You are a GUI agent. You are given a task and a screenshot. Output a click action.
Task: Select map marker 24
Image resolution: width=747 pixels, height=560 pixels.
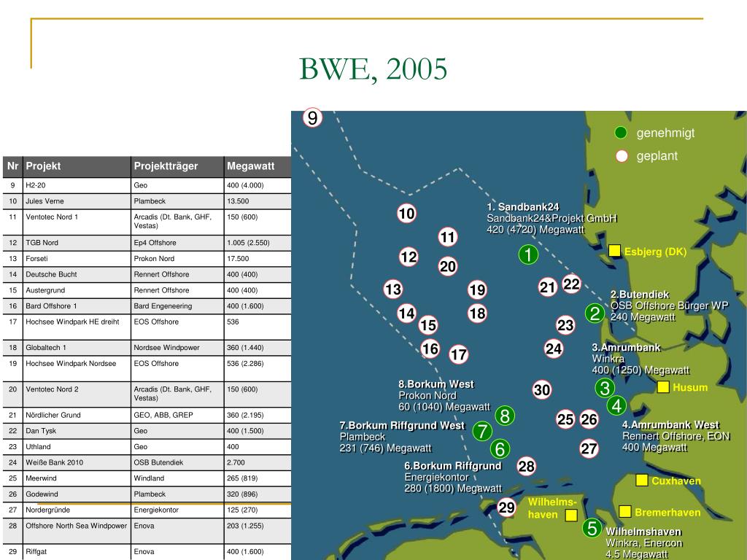pos(554,349)
